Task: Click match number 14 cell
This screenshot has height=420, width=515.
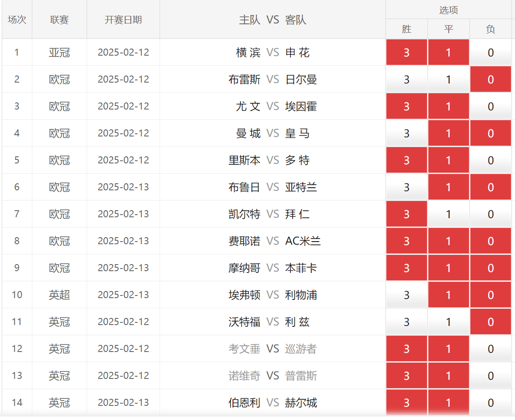Action: (17, 402)
